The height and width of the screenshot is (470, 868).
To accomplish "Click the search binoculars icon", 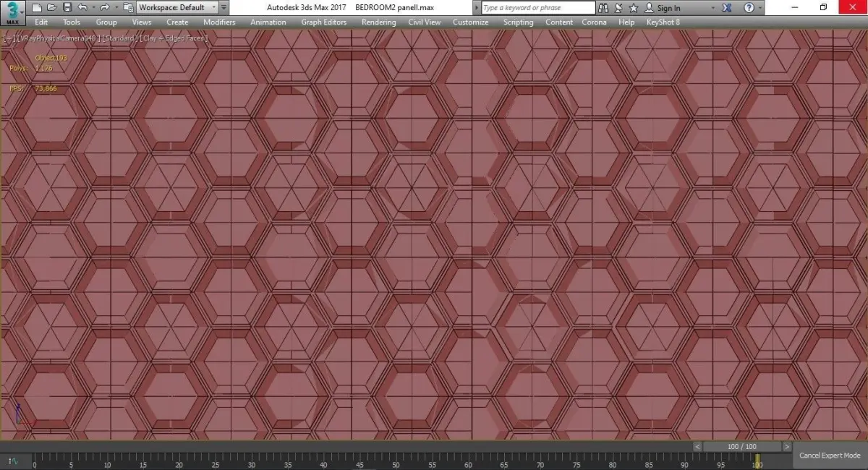I will point(604,8).
